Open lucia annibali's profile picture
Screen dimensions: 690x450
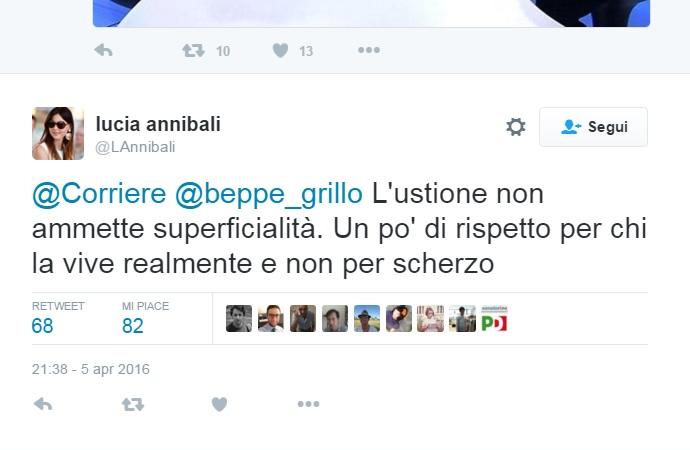(x=58, y=133)
